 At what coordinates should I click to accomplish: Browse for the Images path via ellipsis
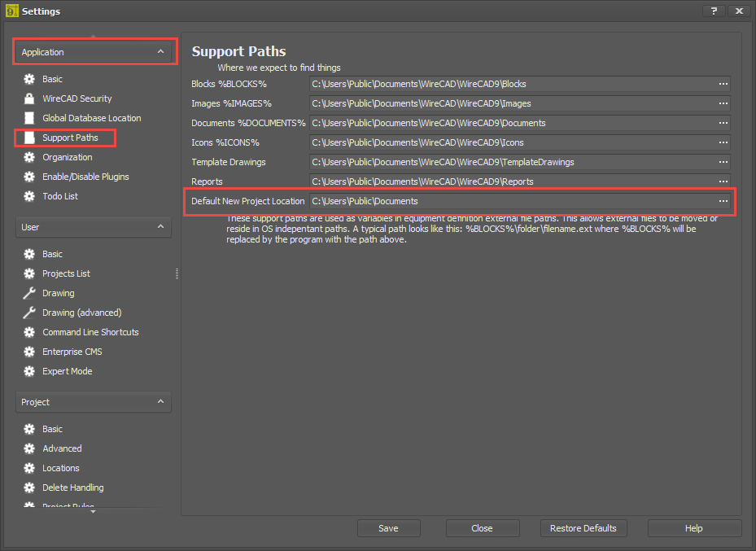[x=723, y=103]
